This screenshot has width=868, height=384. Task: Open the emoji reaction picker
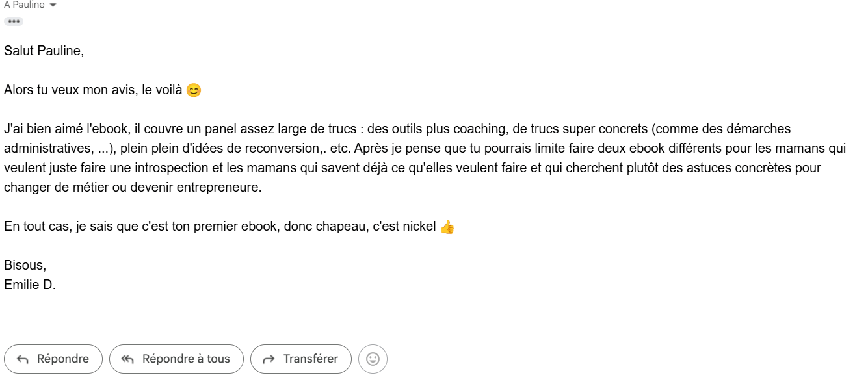click(373, 359)
